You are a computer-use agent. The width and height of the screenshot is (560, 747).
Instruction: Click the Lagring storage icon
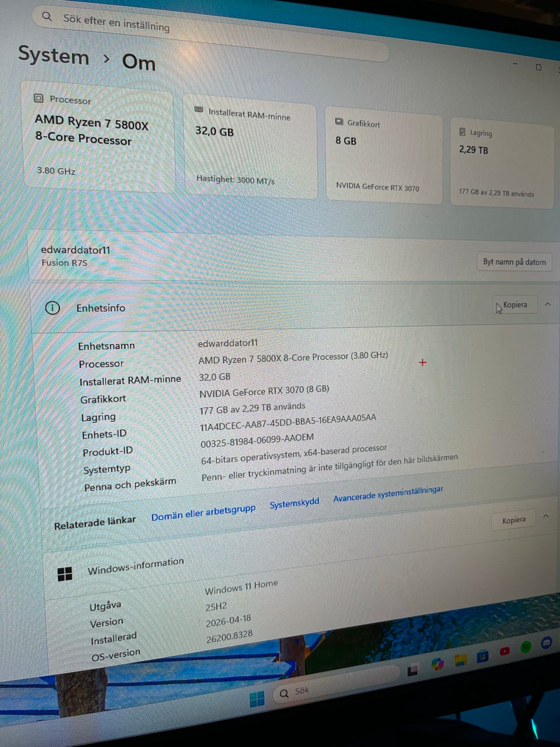tap(462, 132)
